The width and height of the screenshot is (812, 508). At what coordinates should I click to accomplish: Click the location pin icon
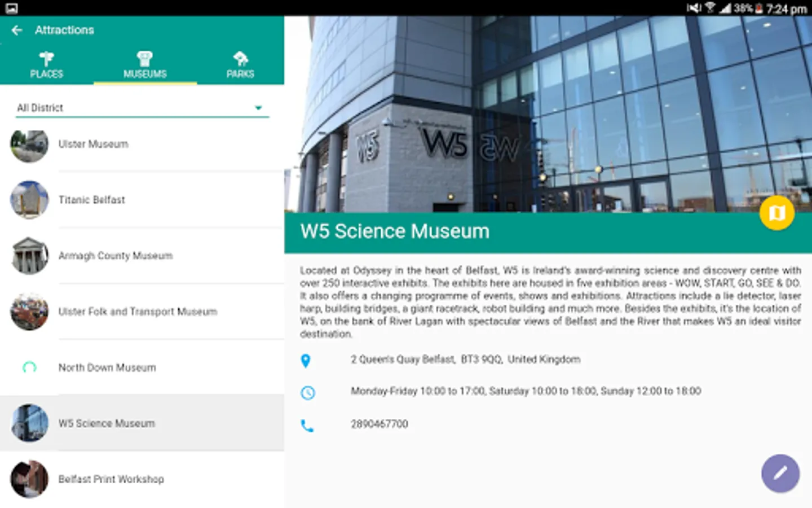click(306, 361)
